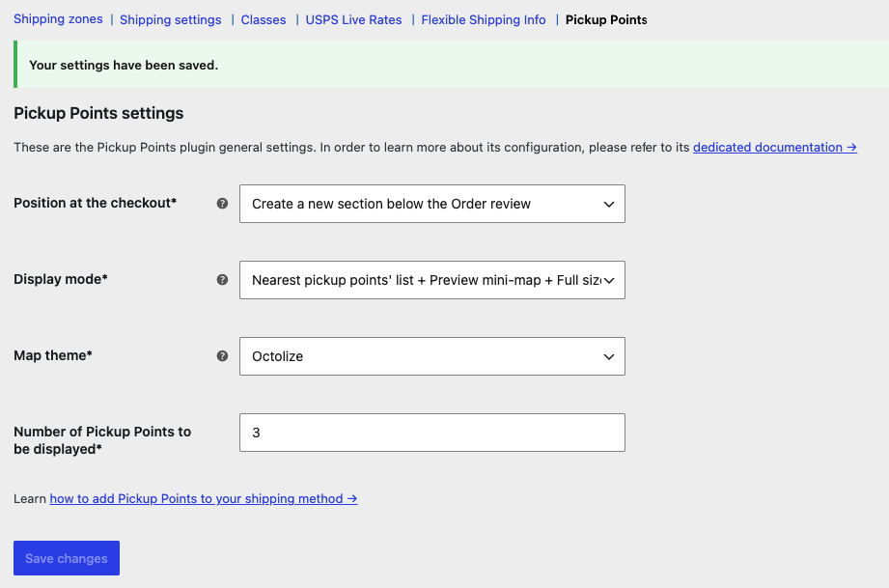
Task: Go to the Shipping zones tab
Action: click(58, 19)
